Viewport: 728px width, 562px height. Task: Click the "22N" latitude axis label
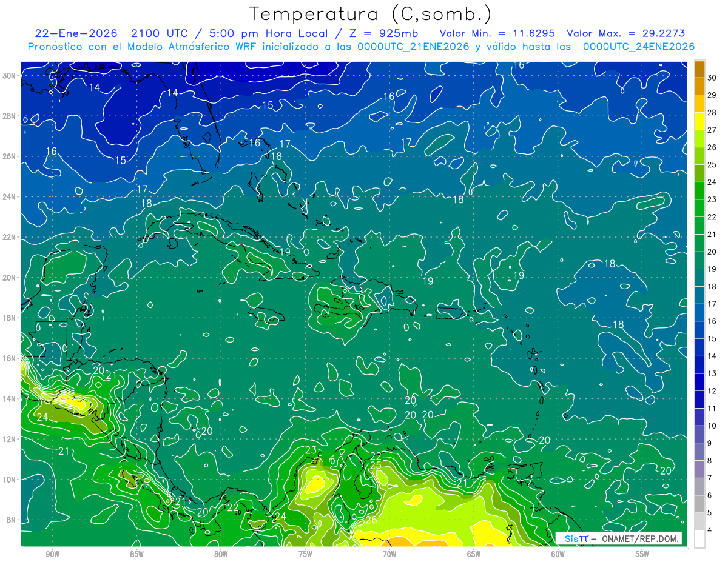(x=8, y=237)
